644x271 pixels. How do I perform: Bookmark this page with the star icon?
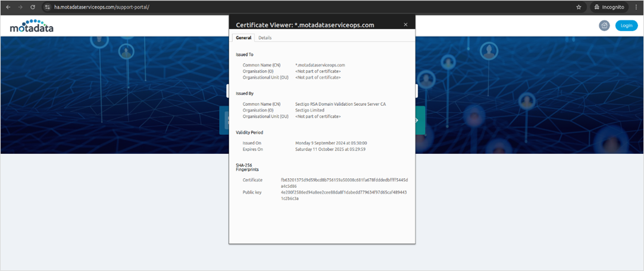pos(579,7)
